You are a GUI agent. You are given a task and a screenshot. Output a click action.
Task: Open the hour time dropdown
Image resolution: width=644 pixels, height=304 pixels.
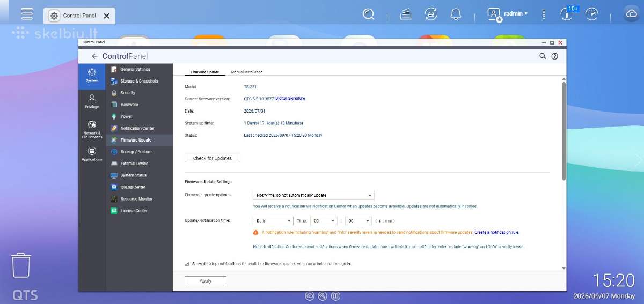coord(324,220)
